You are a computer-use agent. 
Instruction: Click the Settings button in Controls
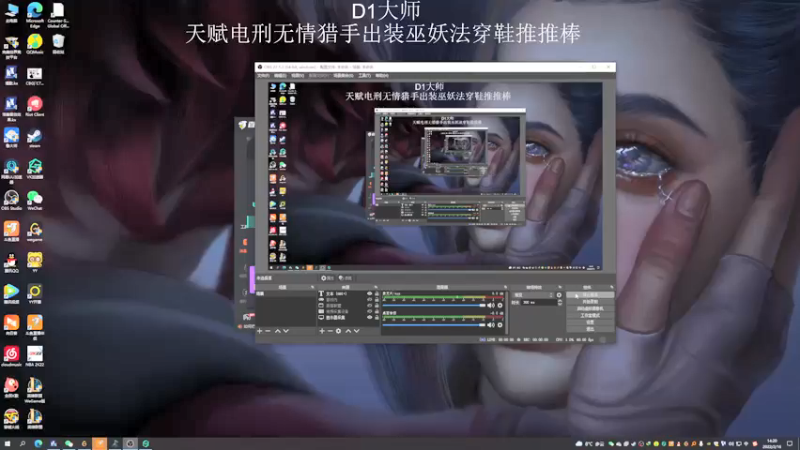coord(590,322)
